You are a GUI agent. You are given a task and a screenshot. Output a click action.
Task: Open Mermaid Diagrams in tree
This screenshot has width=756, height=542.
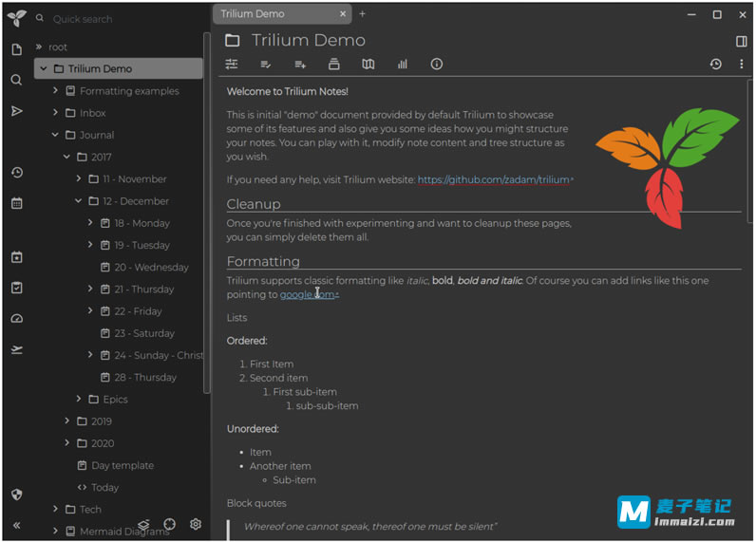(x=124, y=532)
